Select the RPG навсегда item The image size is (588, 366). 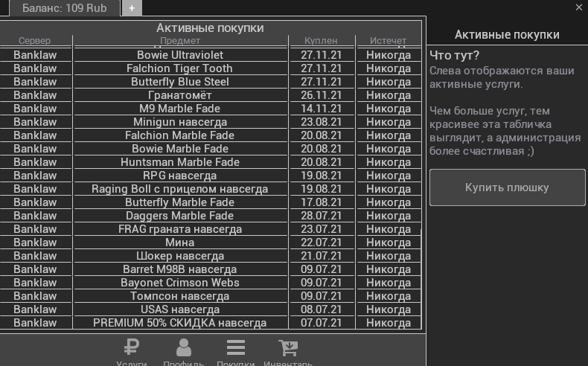tap(180, 176)
